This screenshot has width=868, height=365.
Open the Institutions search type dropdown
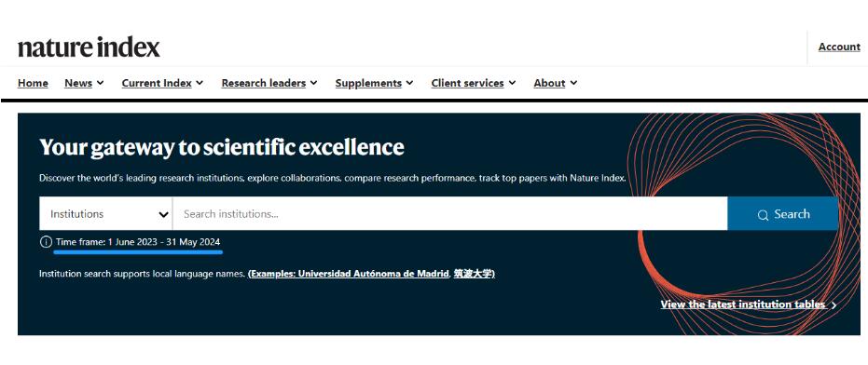tap(105, 213)
